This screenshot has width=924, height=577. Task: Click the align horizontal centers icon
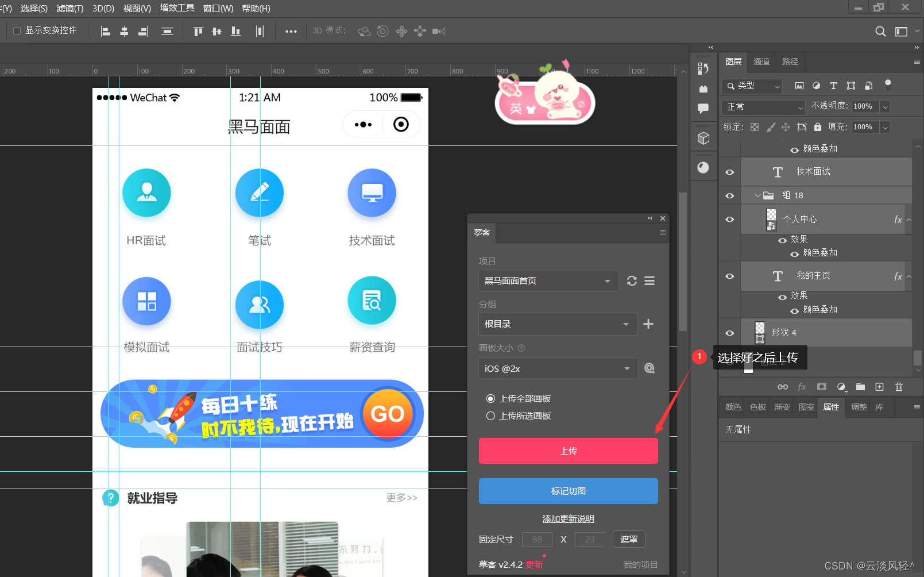pos(124,31)
